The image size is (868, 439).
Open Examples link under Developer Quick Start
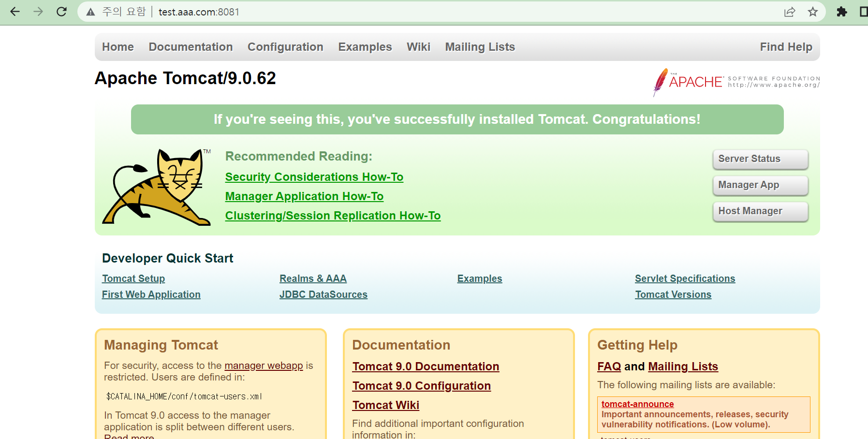[x=480, y=278]
